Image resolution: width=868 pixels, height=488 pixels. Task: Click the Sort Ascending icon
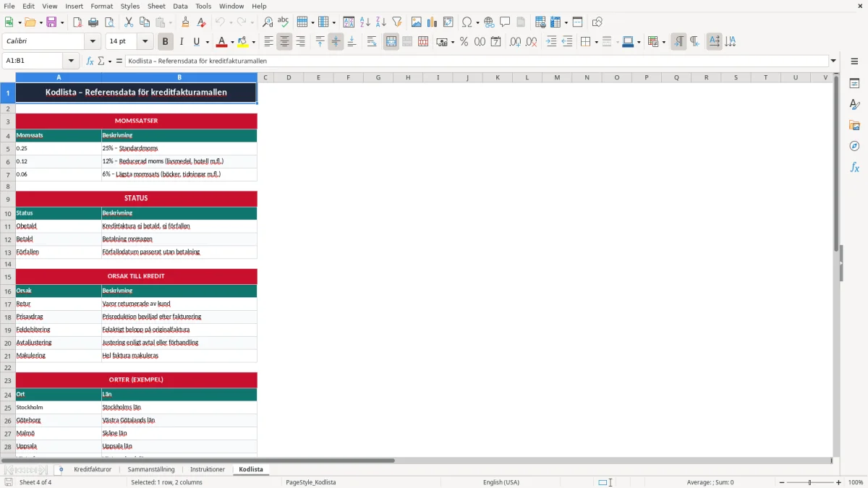coord(365,22)
